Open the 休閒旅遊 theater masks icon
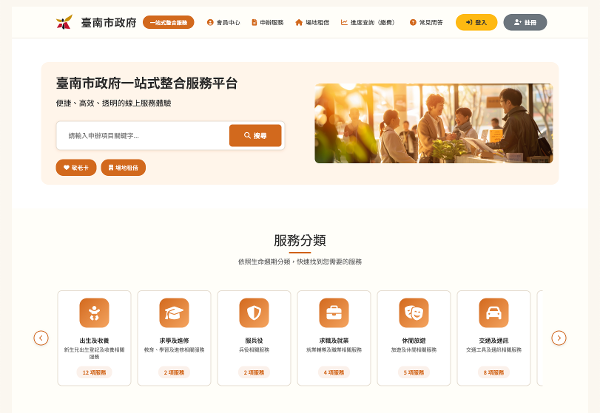The height and width of the screenshot is (413, 600). 413,313
